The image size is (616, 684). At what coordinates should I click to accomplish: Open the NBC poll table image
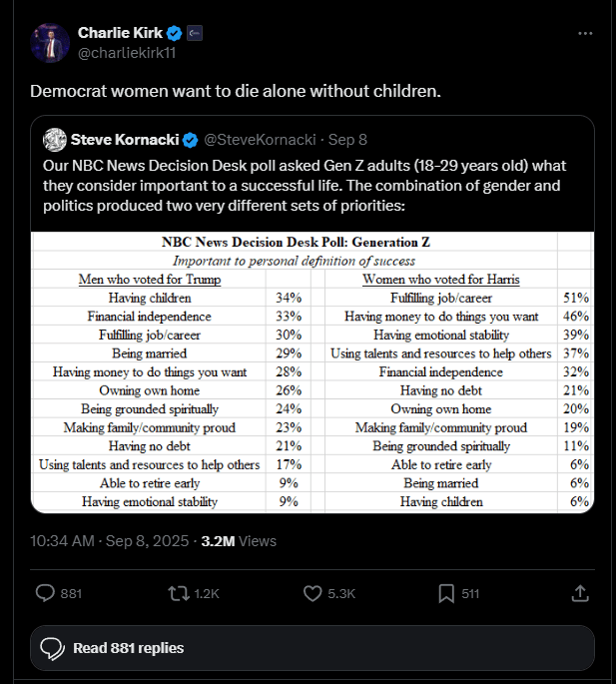point(312,372)
